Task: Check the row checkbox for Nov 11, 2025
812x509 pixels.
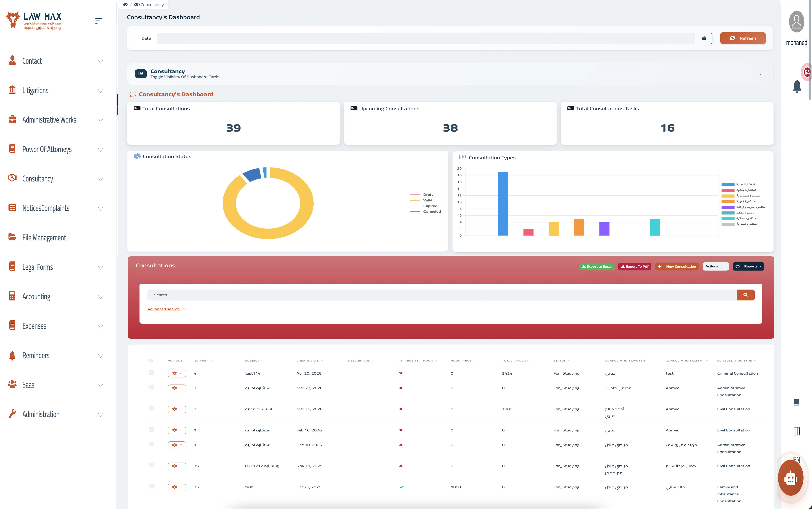Action: coord(152,465)
